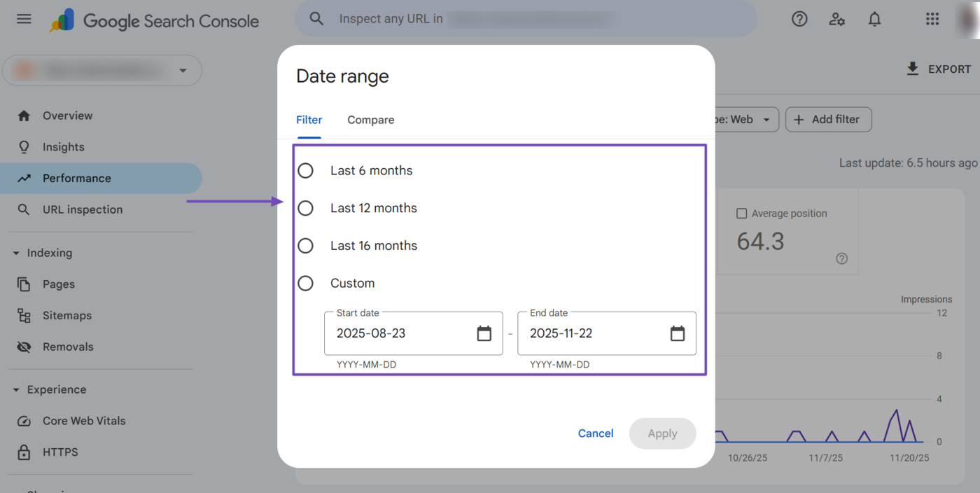Click EXPORT to download performance data

[938, 69]
